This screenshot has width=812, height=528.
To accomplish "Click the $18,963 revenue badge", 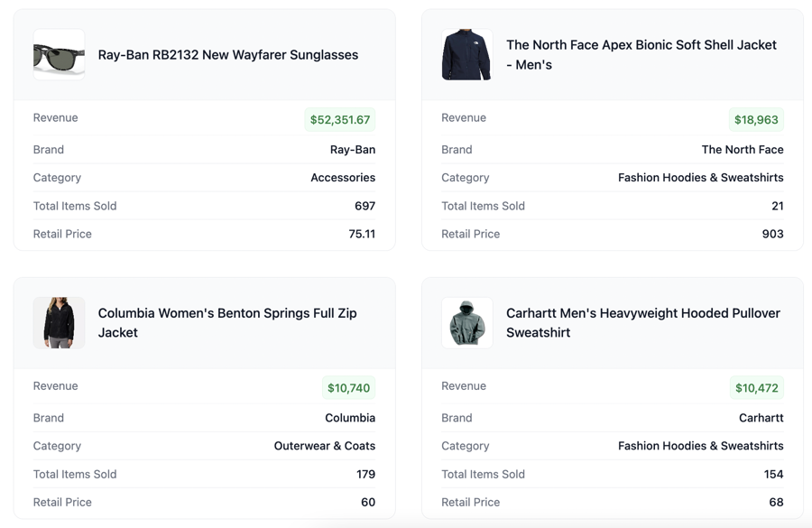I will tap(756, 120).
